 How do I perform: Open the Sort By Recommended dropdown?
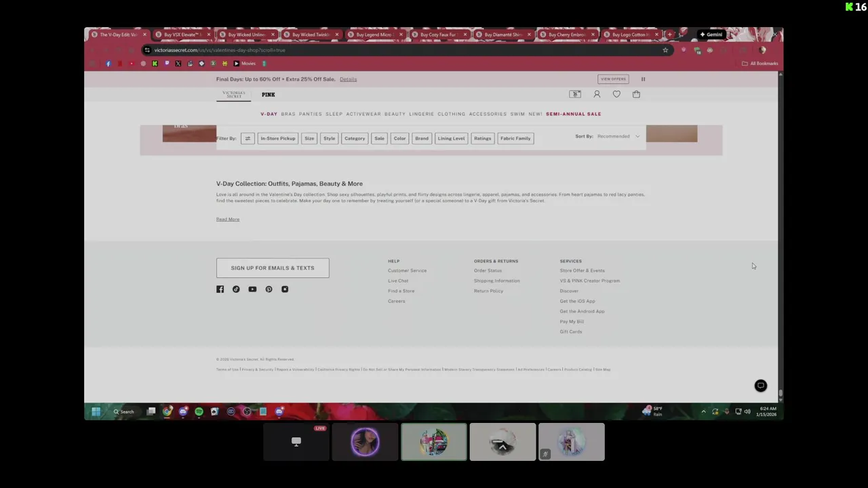point(618,136)
